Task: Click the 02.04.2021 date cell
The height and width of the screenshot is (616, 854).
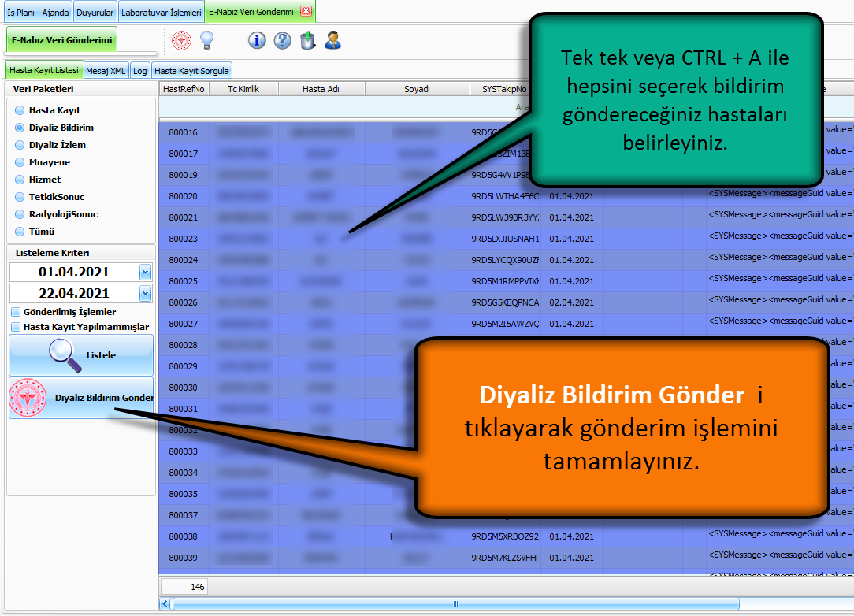Action: click(x=571, y=302)
